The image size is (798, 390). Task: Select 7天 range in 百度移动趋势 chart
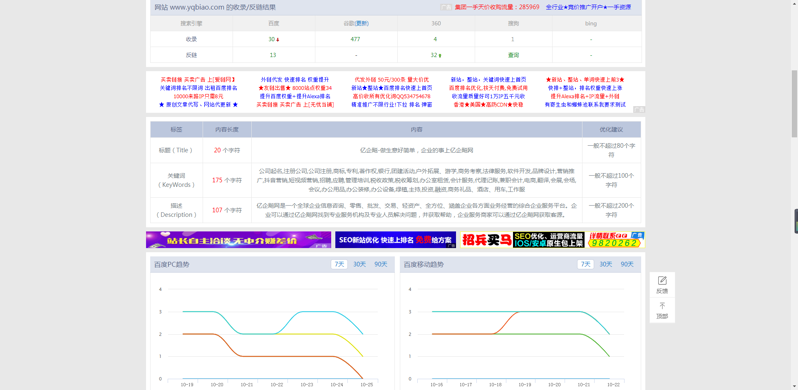pyautogui.click(x=585, y=264)
